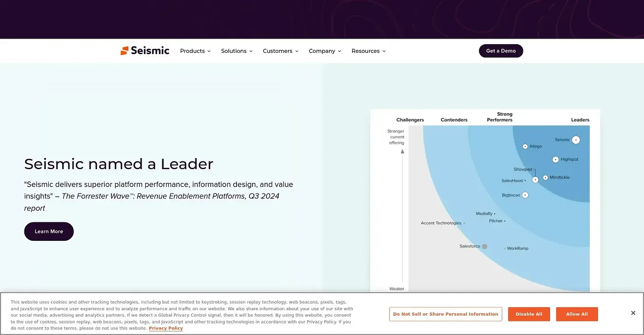Image resolution: width=644 pixels, height=335 pixels.
Task: Click the Seismic logo in the header
Action: coord(145,51)
